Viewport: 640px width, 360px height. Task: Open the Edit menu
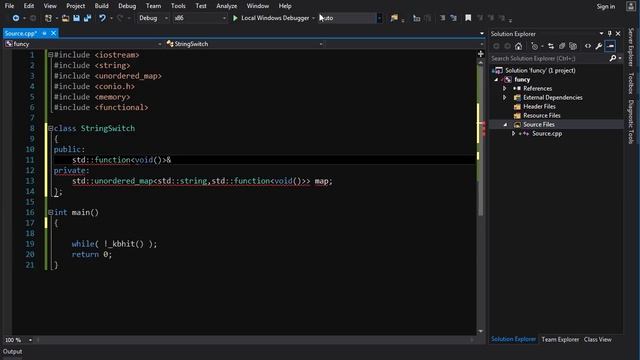click(29, 6)
